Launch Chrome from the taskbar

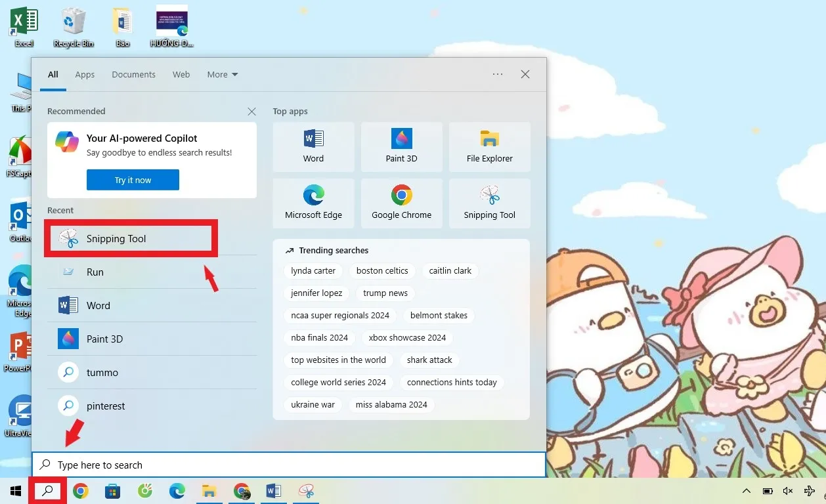80,490
